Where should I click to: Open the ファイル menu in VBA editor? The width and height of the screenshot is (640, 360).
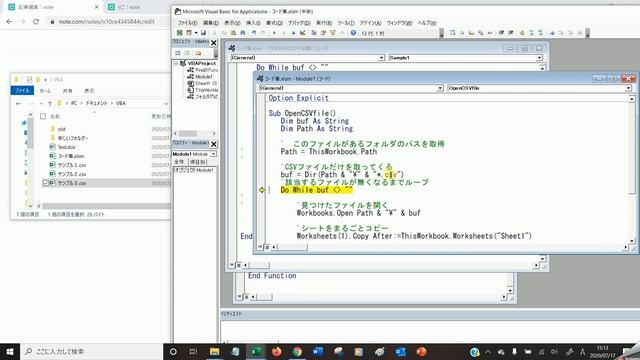(x=187, y=23)
